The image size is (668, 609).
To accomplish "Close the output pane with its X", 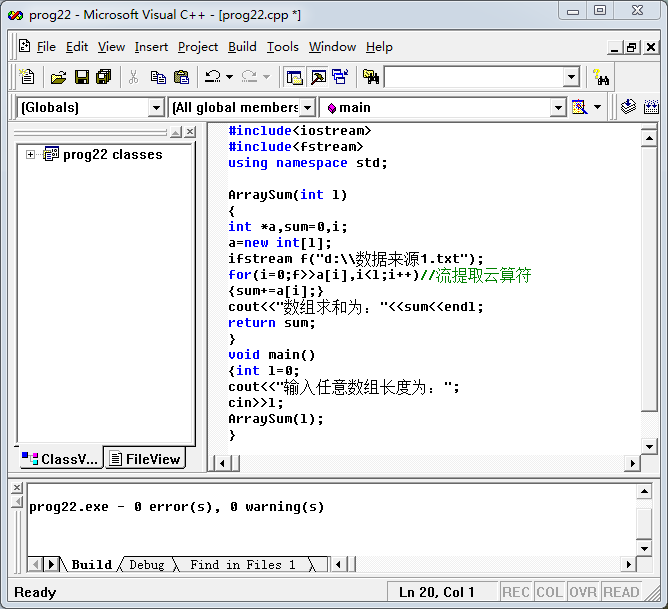I will 17,487.
